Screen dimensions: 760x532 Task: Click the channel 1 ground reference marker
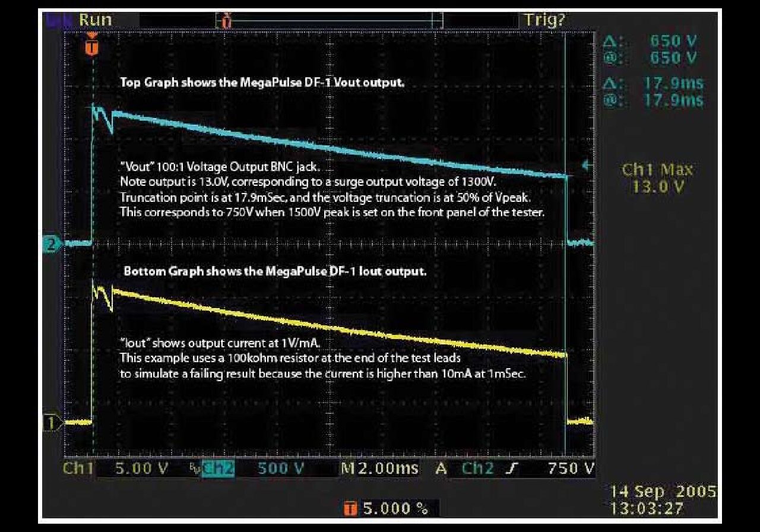point(52,423)
